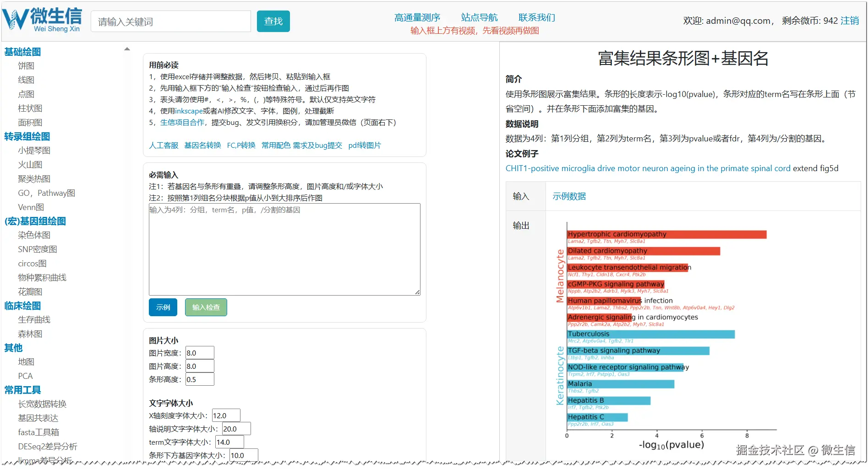Image resolution: width=868 pixels, height=469 pixels.
Task: Expand the 基础绘图 sidebar section
Action: click(22, 52)
